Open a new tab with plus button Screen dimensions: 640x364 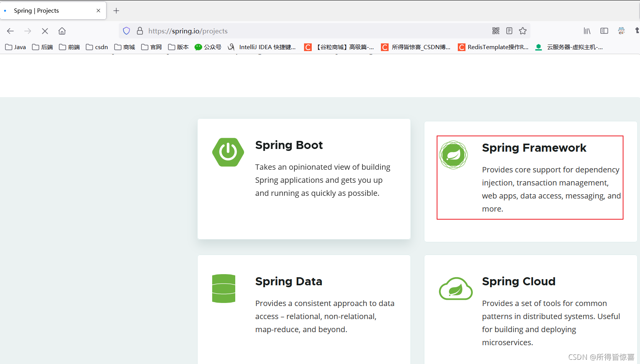pos(116,11)
